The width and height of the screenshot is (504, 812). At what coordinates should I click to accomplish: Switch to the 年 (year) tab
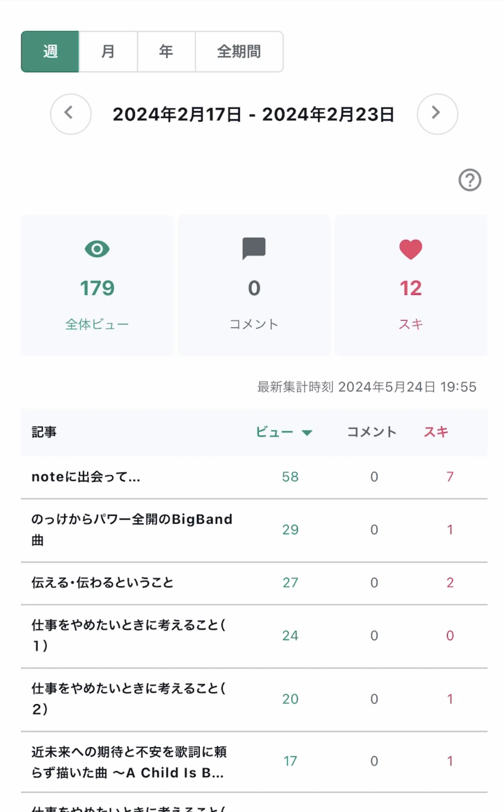pos(166,51)
